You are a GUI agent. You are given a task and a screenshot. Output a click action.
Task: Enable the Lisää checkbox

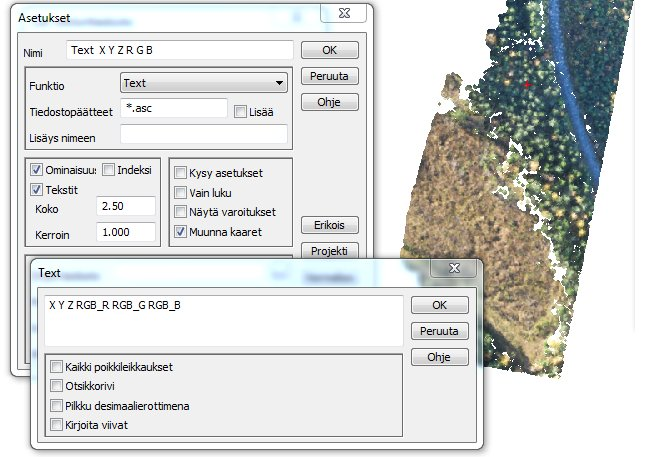[240, 112]
